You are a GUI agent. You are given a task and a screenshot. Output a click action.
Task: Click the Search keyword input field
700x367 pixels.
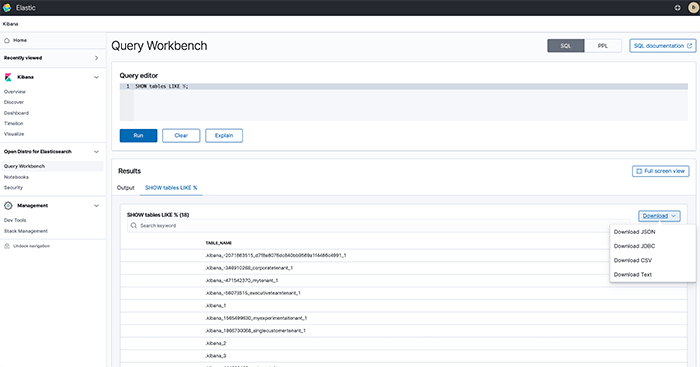point(379,225)
